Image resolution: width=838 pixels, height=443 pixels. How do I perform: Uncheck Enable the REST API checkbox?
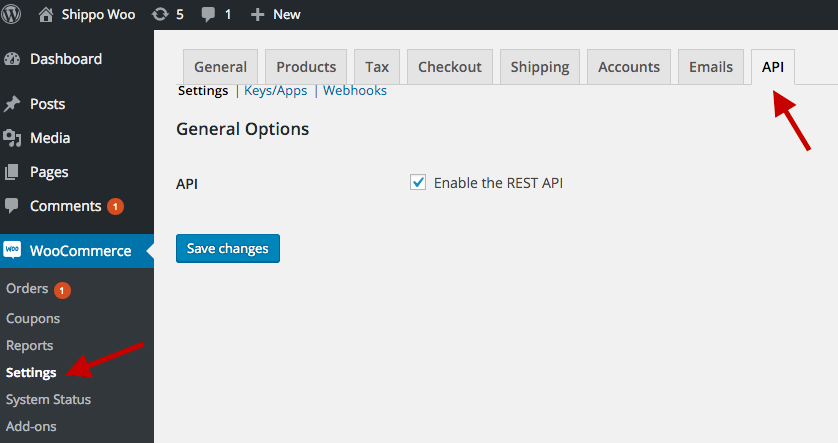[x=418, y=182]
